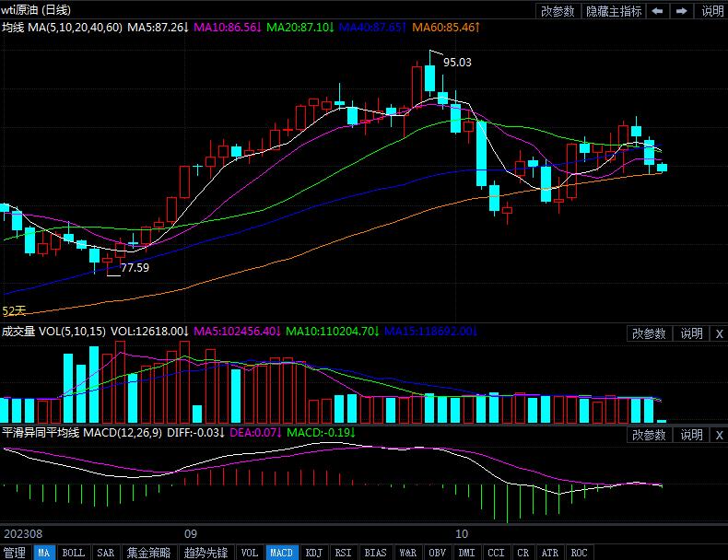
Task: Click 隐藏主指标 to hide main indicator
Action: tap(612, 11)
